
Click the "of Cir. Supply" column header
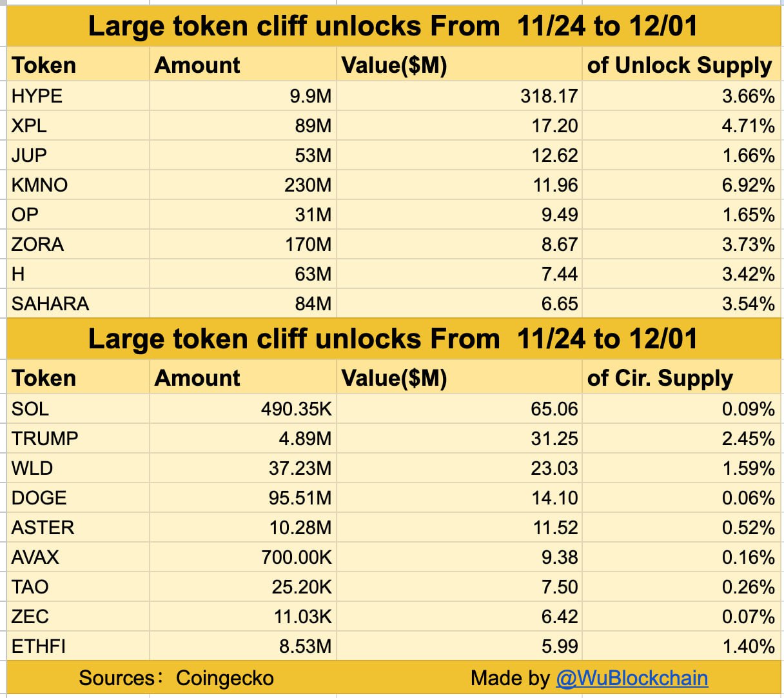pos(660,378)
